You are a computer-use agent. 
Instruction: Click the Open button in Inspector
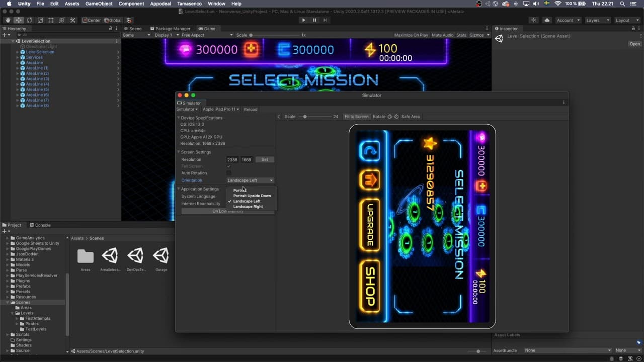(x=635, y=44)
